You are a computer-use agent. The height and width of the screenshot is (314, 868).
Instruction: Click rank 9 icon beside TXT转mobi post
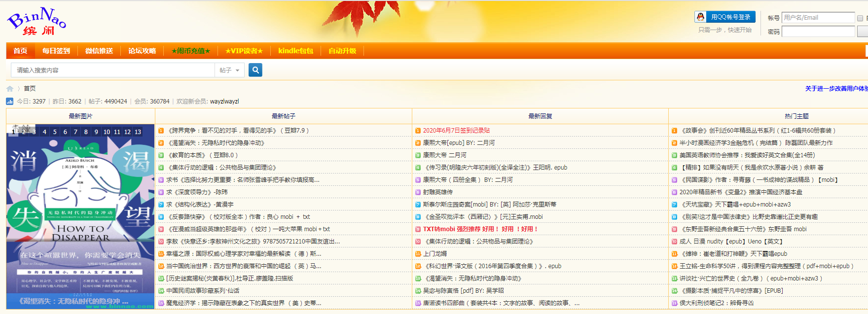pyautogui.click(x=418, y=229)
